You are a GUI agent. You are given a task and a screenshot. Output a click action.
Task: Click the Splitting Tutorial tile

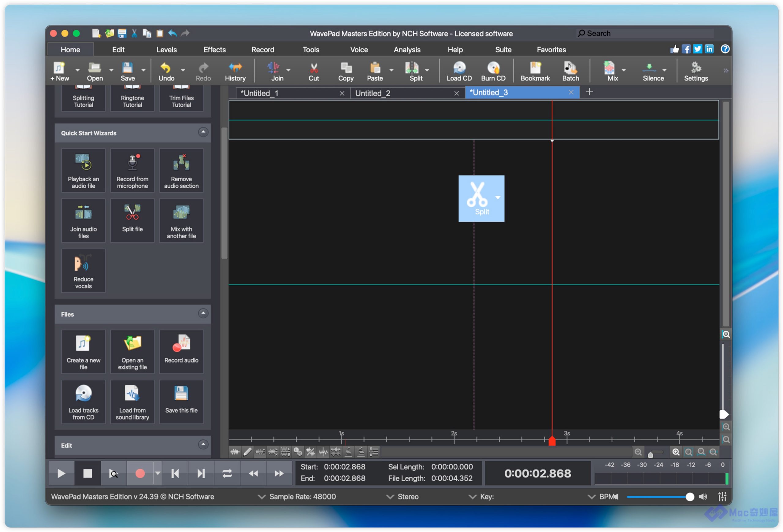[83, 98]
